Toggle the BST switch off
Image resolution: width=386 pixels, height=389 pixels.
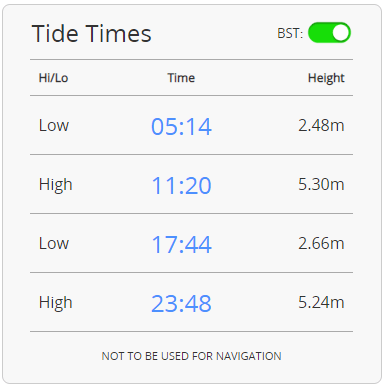329,33
